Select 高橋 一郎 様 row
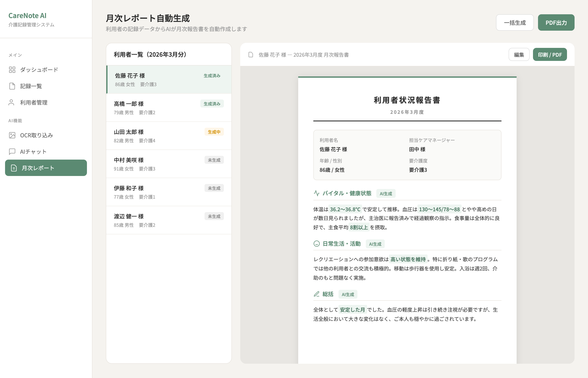Viewport: 588px width, 378px height. pos(169,108)
